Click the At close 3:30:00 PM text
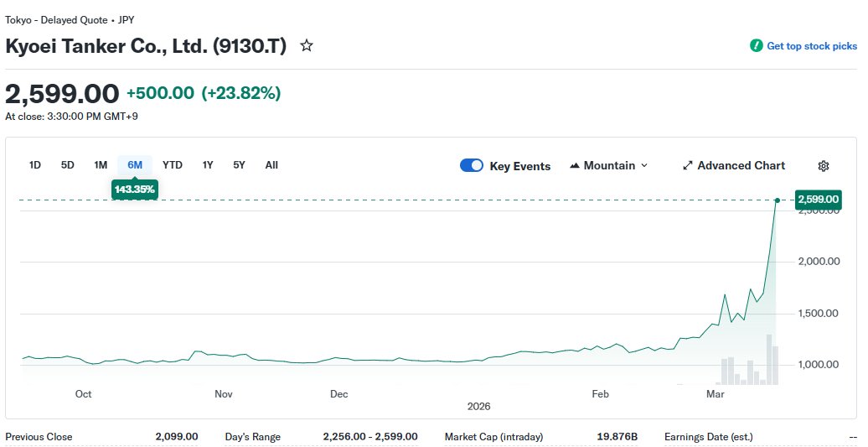 coord(71,117)
